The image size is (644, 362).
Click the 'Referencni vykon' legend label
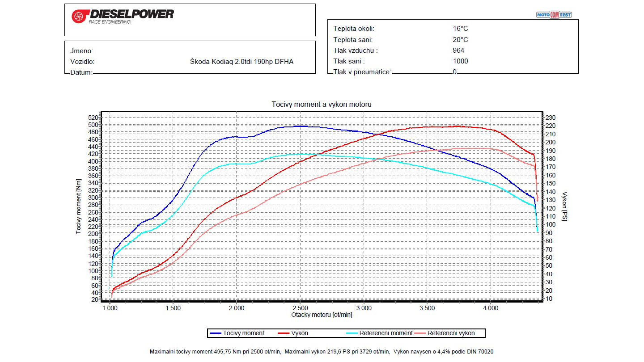click(451, 333)
